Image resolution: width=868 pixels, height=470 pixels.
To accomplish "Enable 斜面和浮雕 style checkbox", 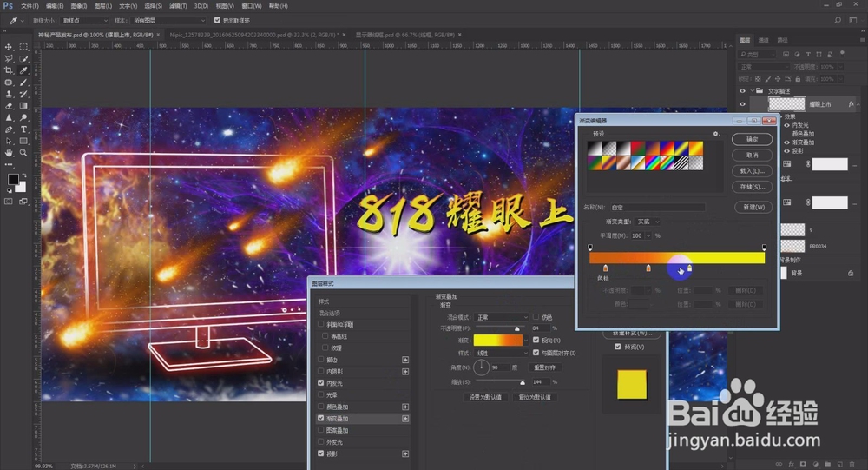I will click(x=320, y=324).
